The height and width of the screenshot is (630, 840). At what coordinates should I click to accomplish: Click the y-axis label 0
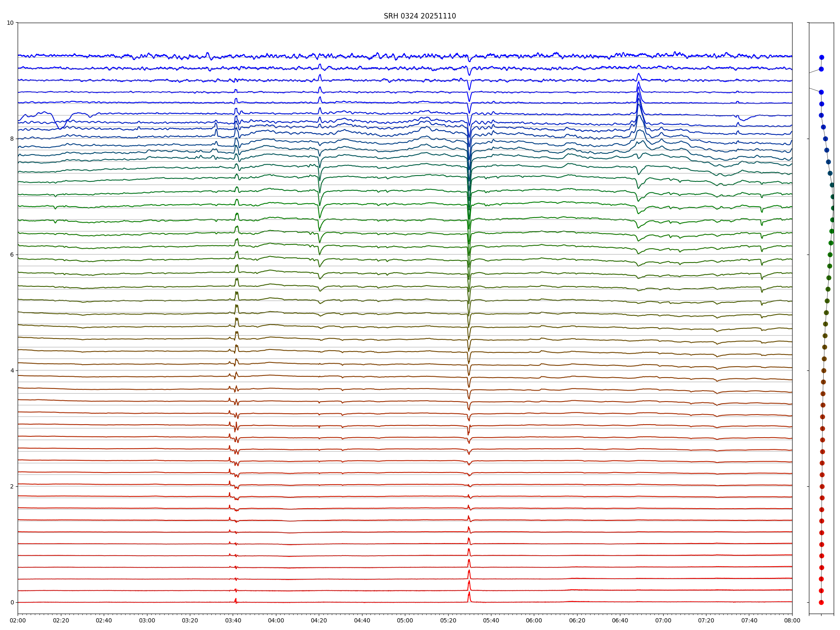point(12,602)
